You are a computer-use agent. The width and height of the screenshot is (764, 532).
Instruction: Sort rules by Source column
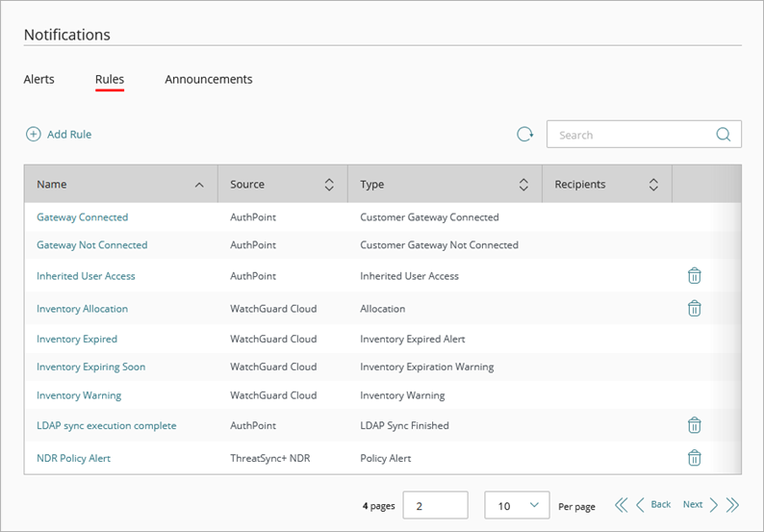click(x=329, y=185)
